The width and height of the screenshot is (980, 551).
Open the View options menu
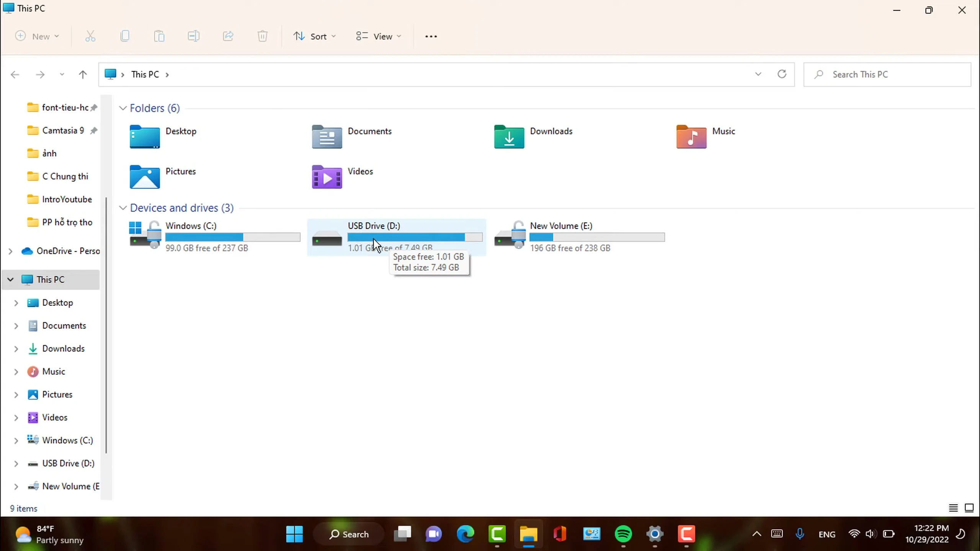click(x=379, y=36)
